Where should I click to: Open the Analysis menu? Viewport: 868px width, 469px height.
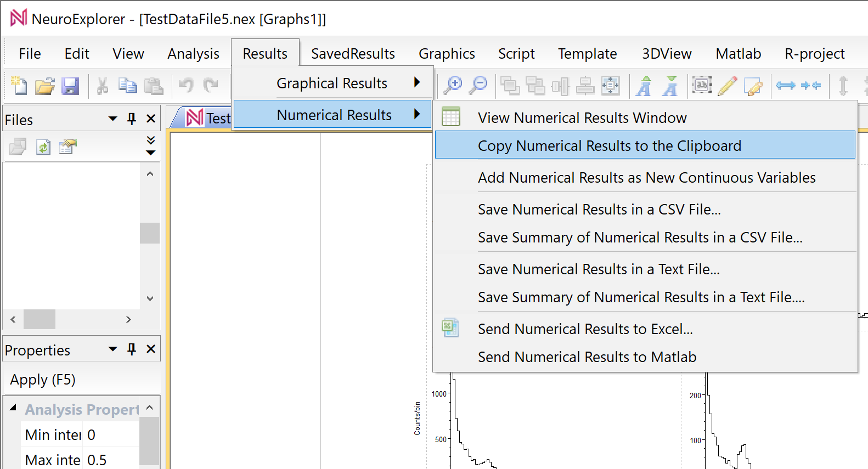[193, 54]
